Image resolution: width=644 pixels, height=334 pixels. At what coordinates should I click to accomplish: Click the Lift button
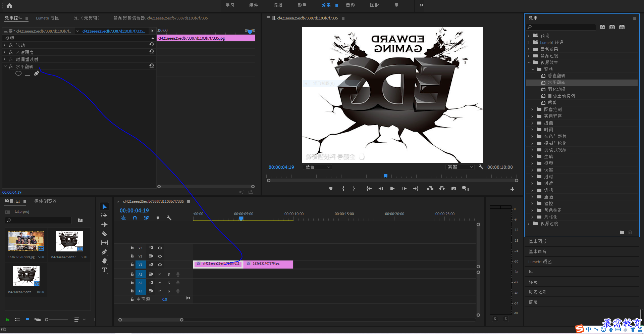tap(430, 189)
